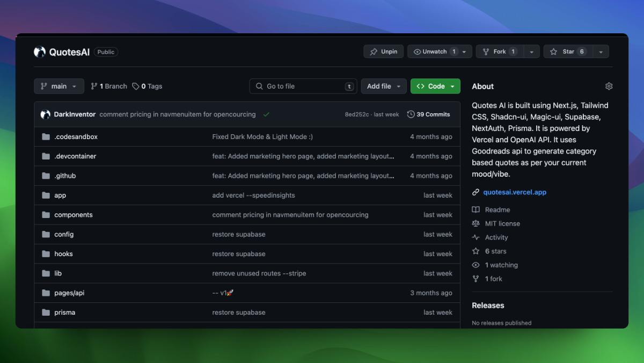Open 'comment pricing in navmenuitem' commit in header bar
Viewport: 644px width, 363px height.
tap(178, 114)
